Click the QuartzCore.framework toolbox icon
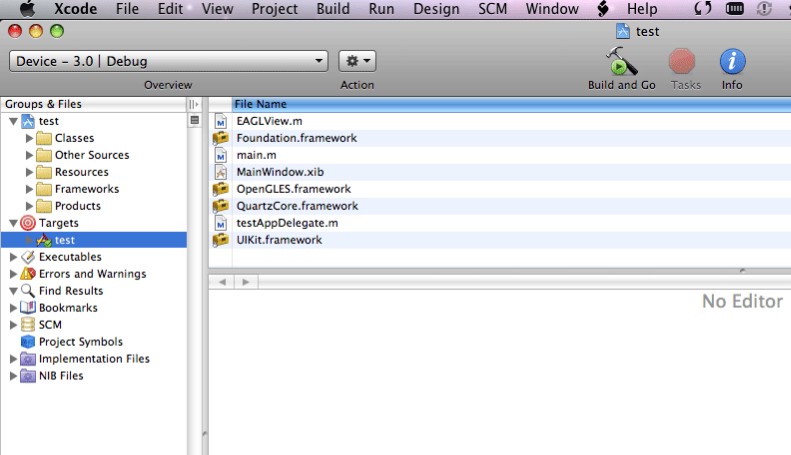Screen dimensions: 791x455 point(220,206)
